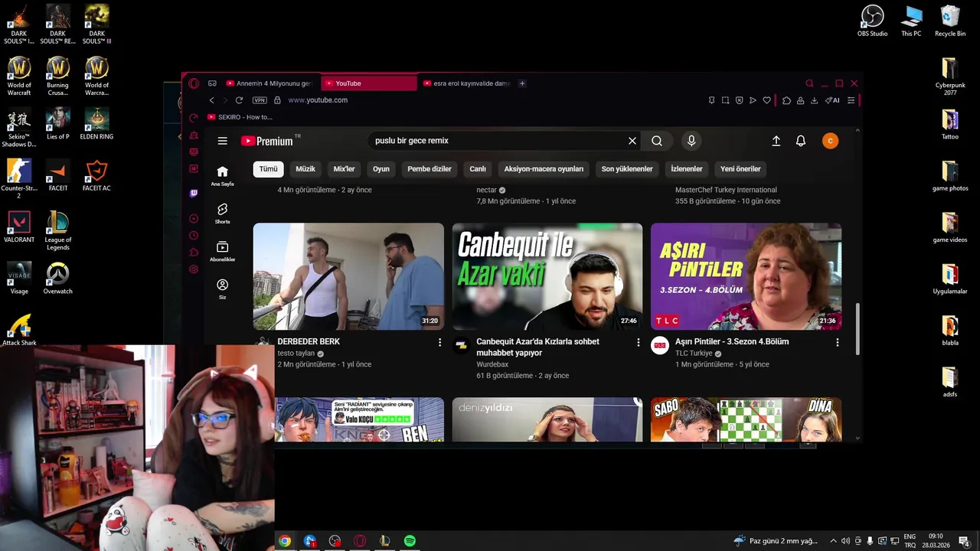Go back with the browser back arrow
The height and width of the screenshot is (551, 980).
click(x=212, y=100)
